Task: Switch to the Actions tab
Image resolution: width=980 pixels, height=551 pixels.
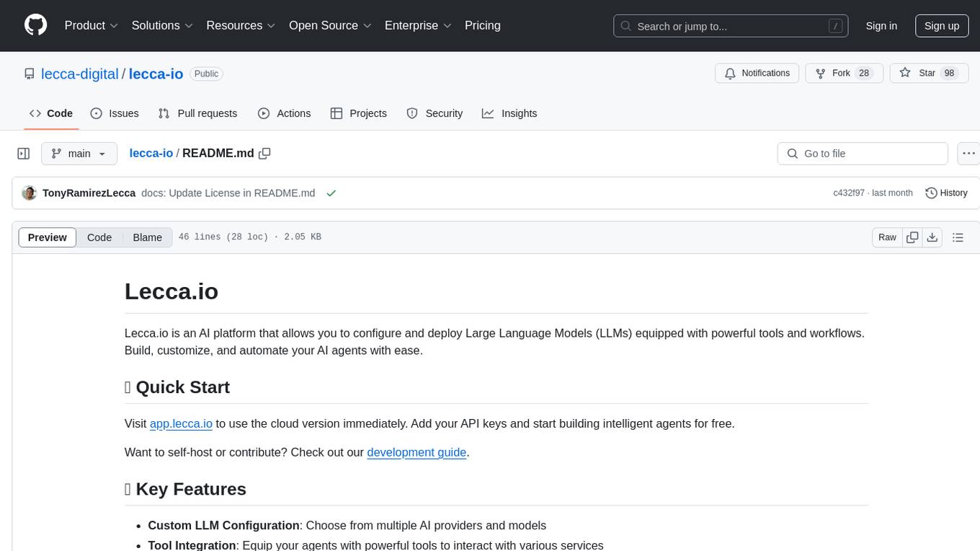Action: (x=284, y=113)
